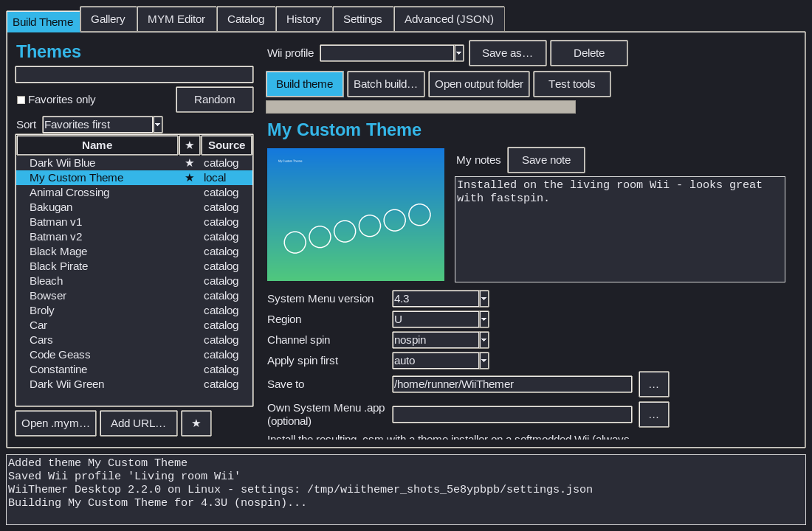Select My Custom Theme in the list

pyautogui.click(x=134, y=178)
